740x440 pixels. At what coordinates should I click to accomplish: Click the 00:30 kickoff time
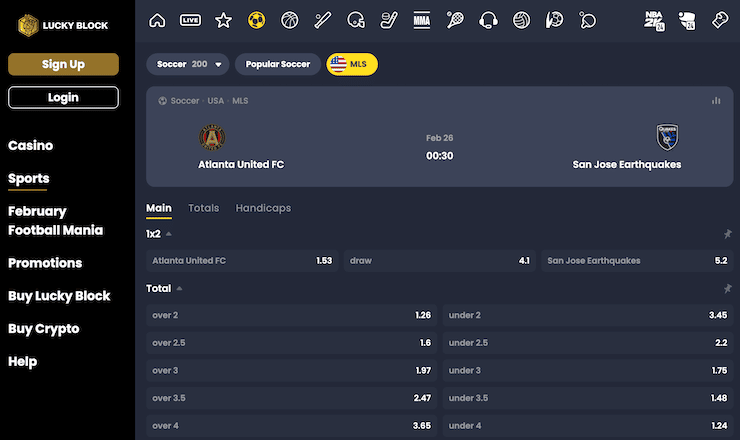pyautogui.click(x=439, y=156)
